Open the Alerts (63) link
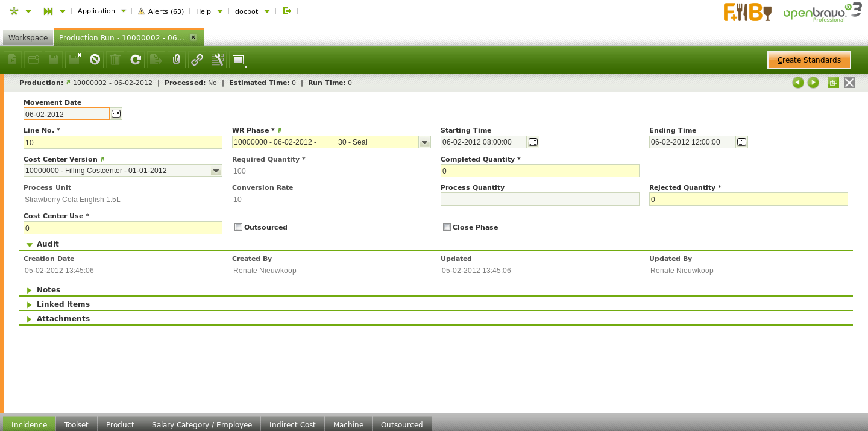Screen dimensions: 868x431 point(161,11)
